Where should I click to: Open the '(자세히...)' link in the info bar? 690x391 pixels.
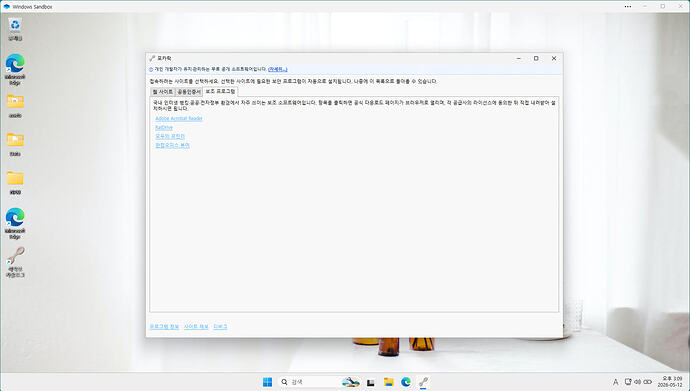277,69
